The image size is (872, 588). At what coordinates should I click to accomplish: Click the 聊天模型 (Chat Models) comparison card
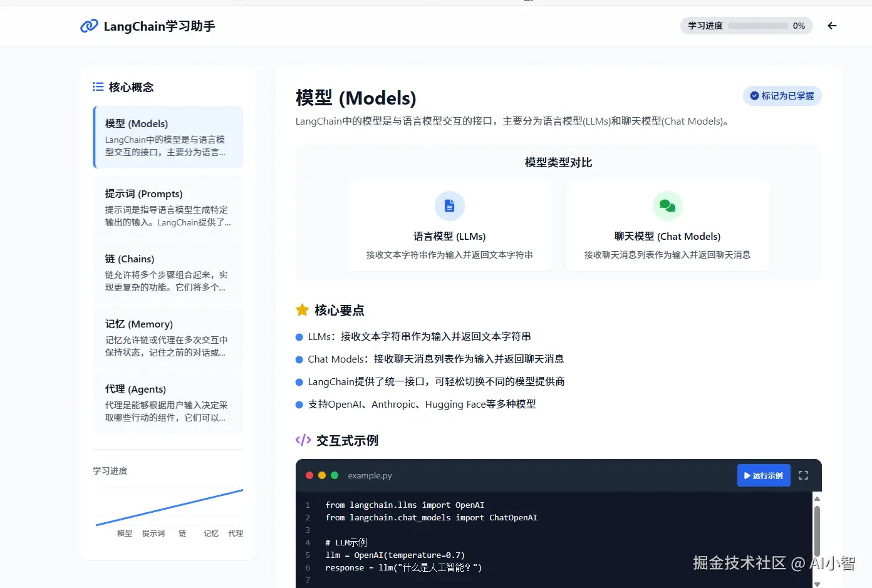point(668,226)
